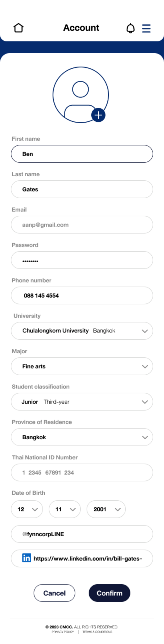Open the hamburger menu

[x=146, y=28]
